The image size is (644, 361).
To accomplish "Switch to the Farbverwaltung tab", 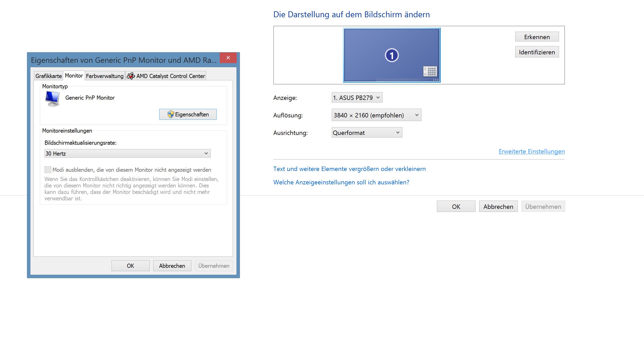I will pos(105,76).
